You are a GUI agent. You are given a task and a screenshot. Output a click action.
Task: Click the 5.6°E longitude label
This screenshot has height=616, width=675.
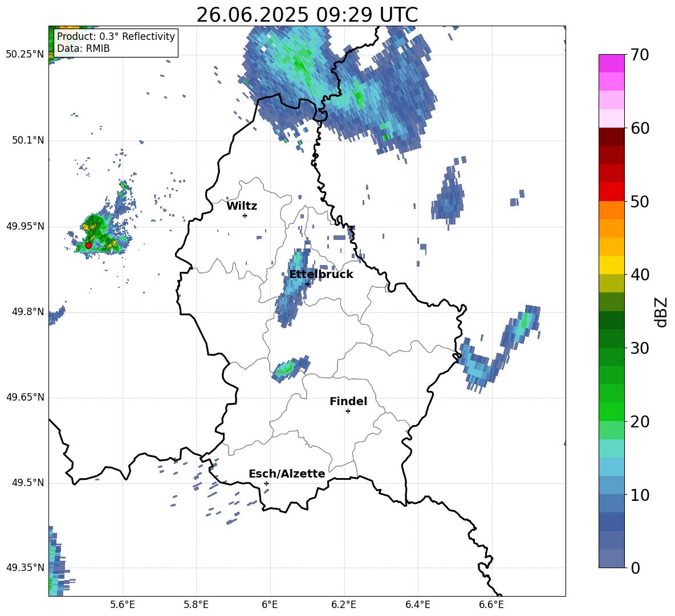click(x=123, y=605)
